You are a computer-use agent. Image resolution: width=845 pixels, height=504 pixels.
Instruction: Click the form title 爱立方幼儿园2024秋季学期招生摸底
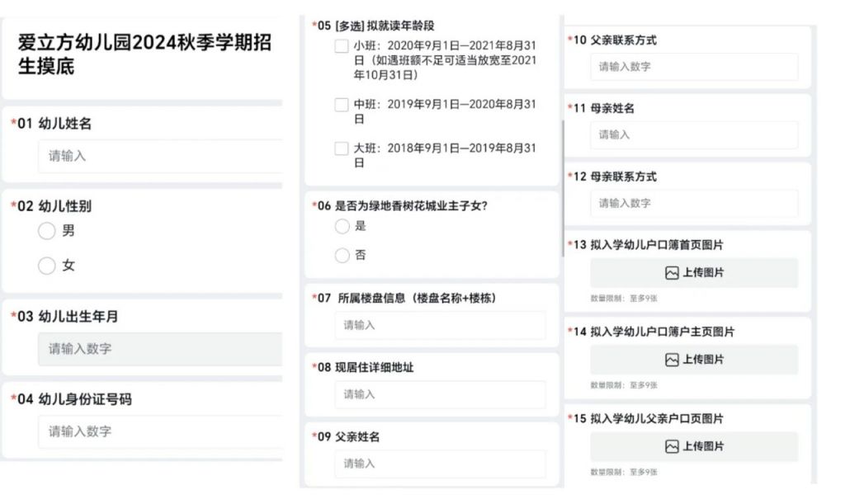point(144,54)
